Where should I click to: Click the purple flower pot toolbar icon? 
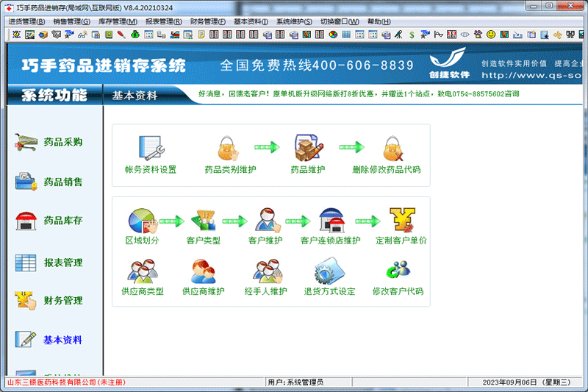pos(478,35)
